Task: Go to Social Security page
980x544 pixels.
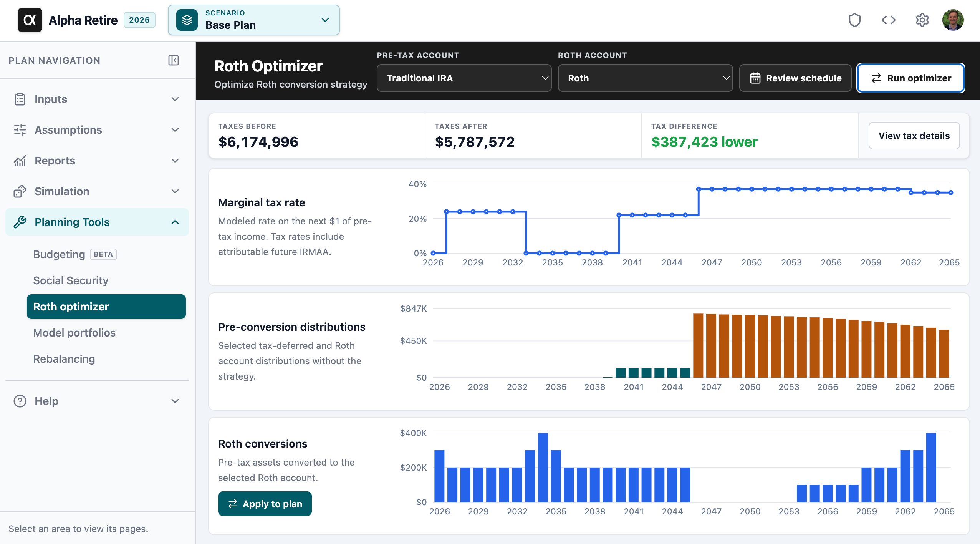Action: click(x=71, y=280)
